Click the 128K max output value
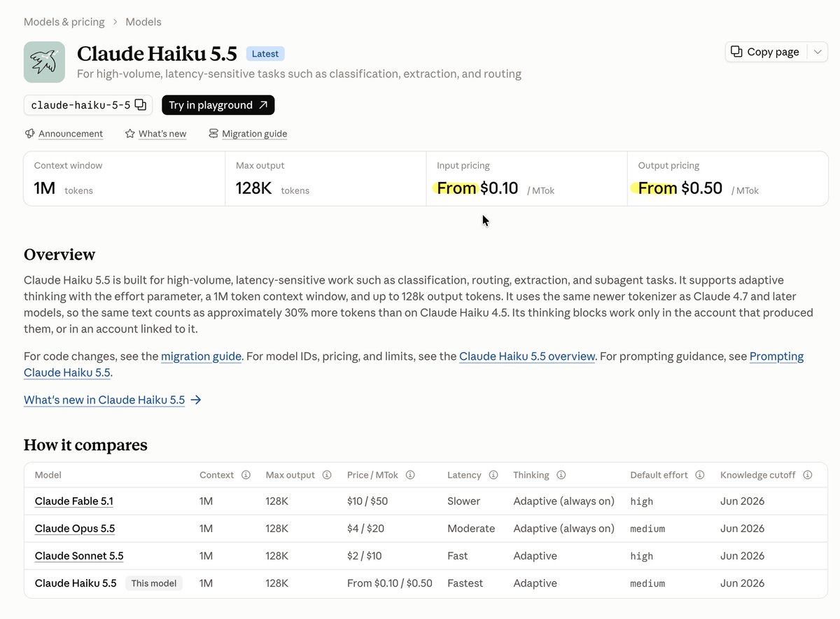This screenshot has height=619, width=840. pos(254,188)
